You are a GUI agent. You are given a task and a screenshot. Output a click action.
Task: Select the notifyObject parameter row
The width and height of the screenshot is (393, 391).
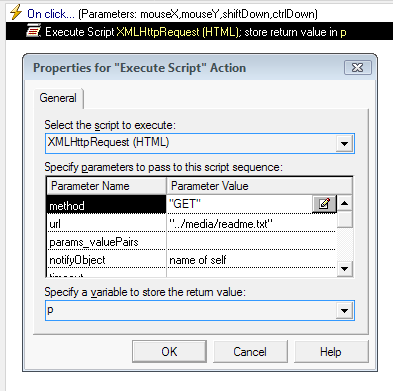click(x=192, y=259)
